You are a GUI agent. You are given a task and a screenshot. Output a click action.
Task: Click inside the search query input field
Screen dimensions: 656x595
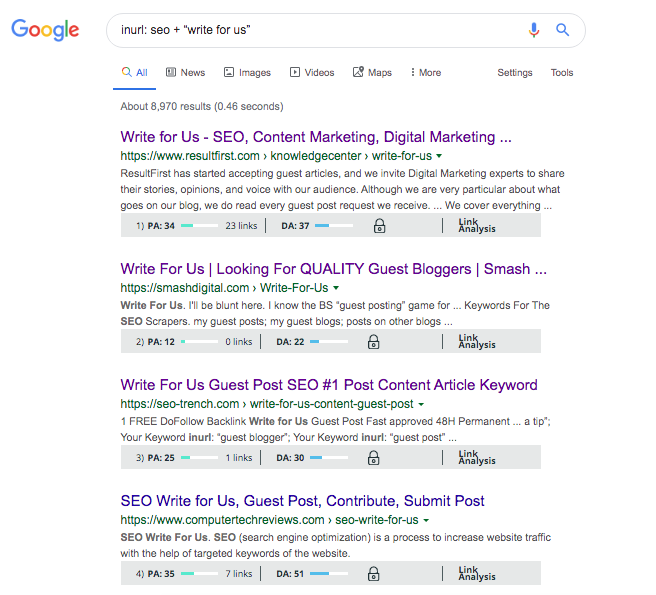318,30
